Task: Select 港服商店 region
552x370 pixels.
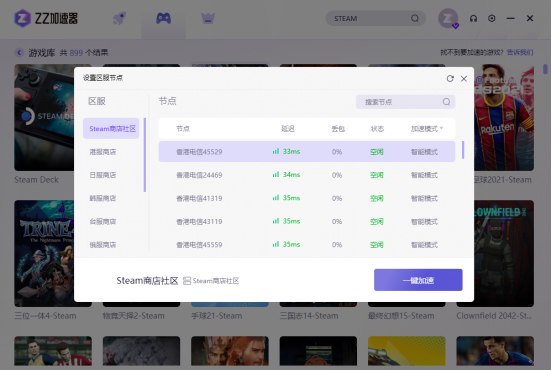Action: click(x=103, y=152)
